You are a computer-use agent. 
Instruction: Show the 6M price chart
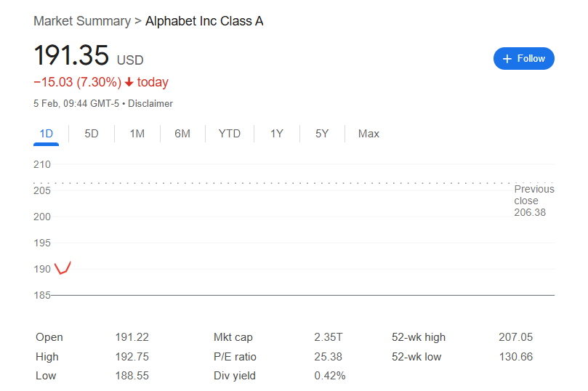(x=182, y=134)
